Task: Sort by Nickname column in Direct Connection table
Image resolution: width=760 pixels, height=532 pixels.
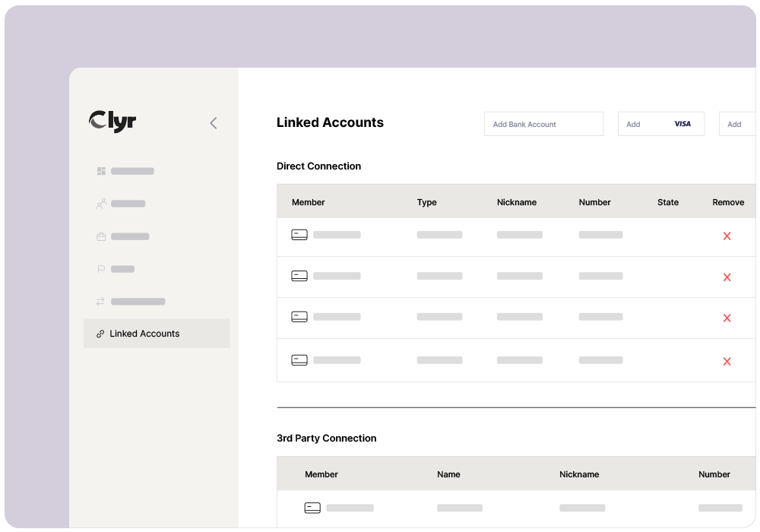Action: pos(517,202)
